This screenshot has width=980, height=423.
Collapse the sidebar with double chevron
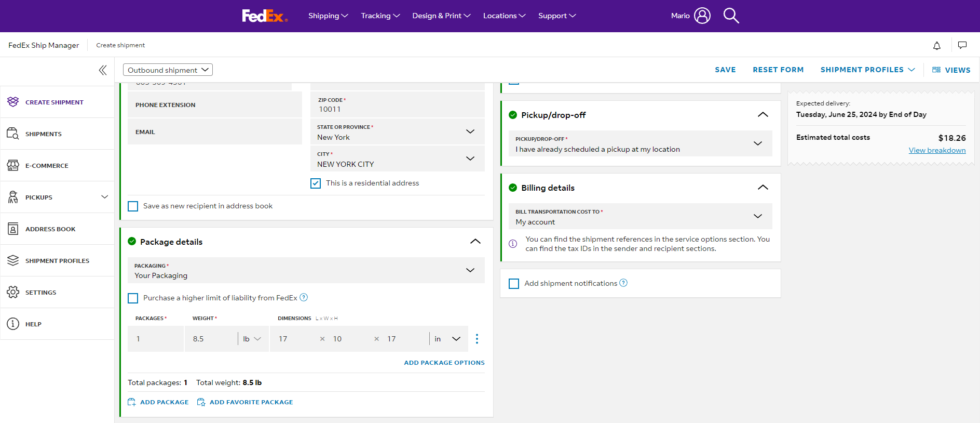(x=103, y=70)
